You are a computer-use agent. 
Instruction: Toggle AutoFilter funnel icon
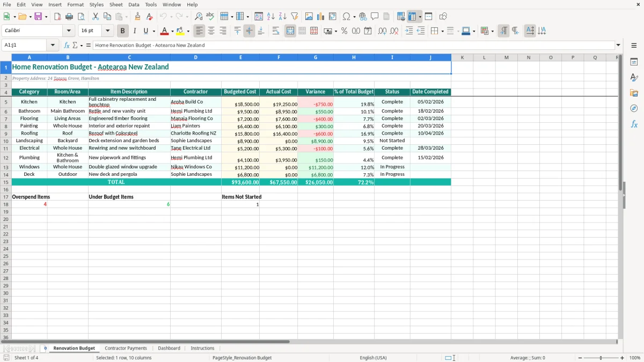295,17
